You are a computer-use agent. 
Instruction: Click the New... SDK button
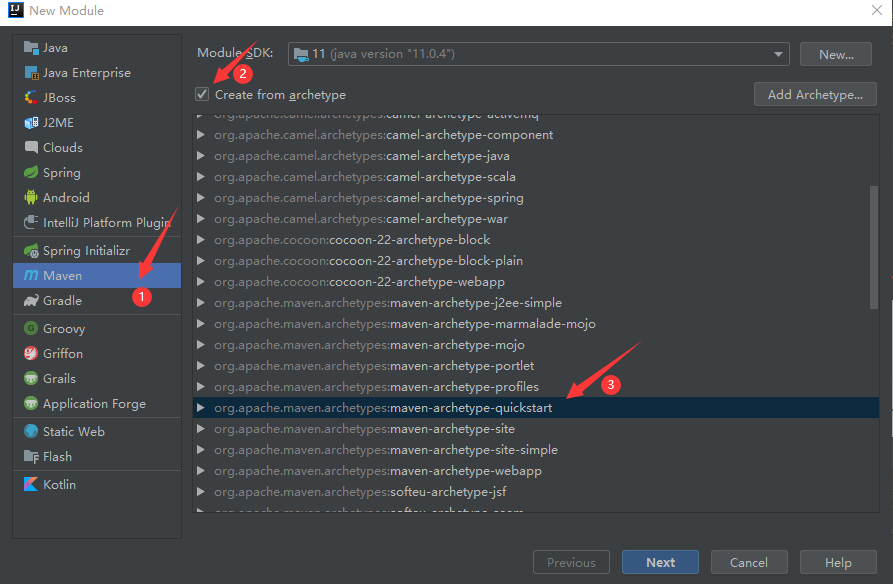tap(835, 54)
